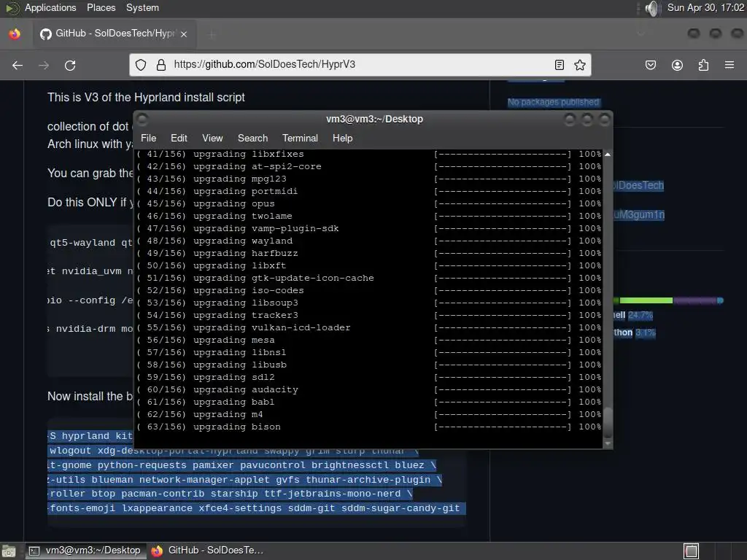Click the terminal scrollbar thumb
The image size is (747, 560).
pyautogui.click(x=608, y=423)
